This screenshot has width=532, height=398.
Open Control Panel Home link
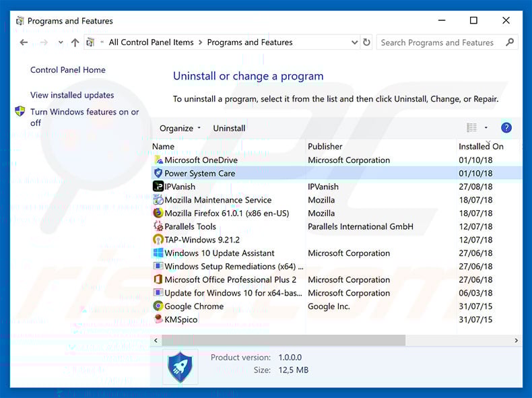[68, 70]
